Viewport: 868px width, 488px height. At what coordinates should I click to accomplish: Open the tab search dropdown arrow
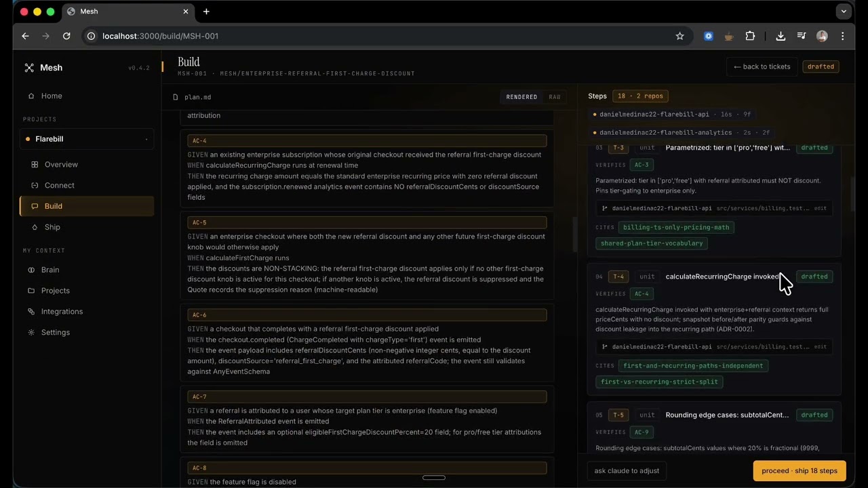844,12
